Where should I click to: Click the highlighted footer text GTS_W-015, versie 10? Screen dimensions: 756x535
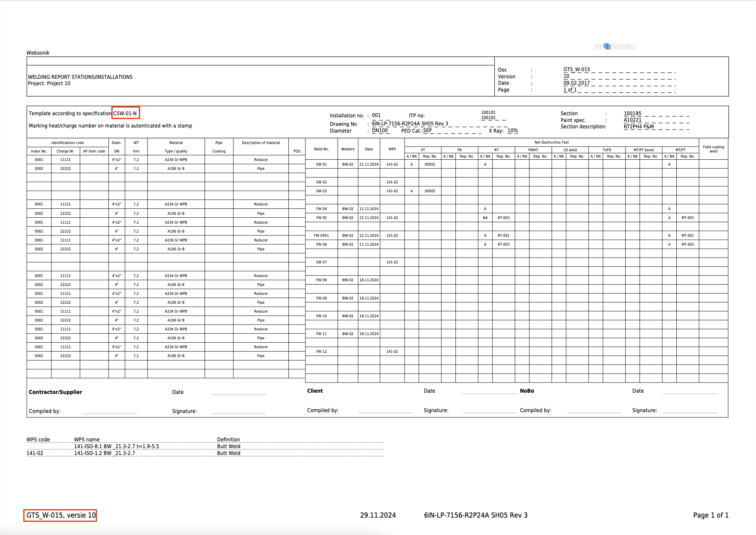[61, 515]
